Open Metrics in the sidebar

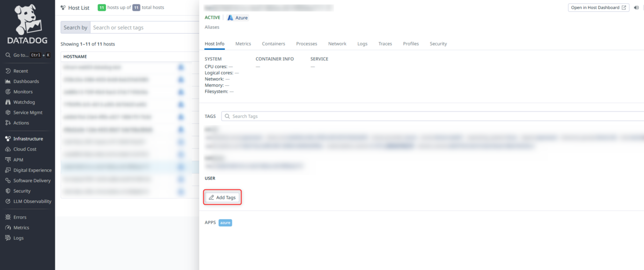[x=21, y=228]
